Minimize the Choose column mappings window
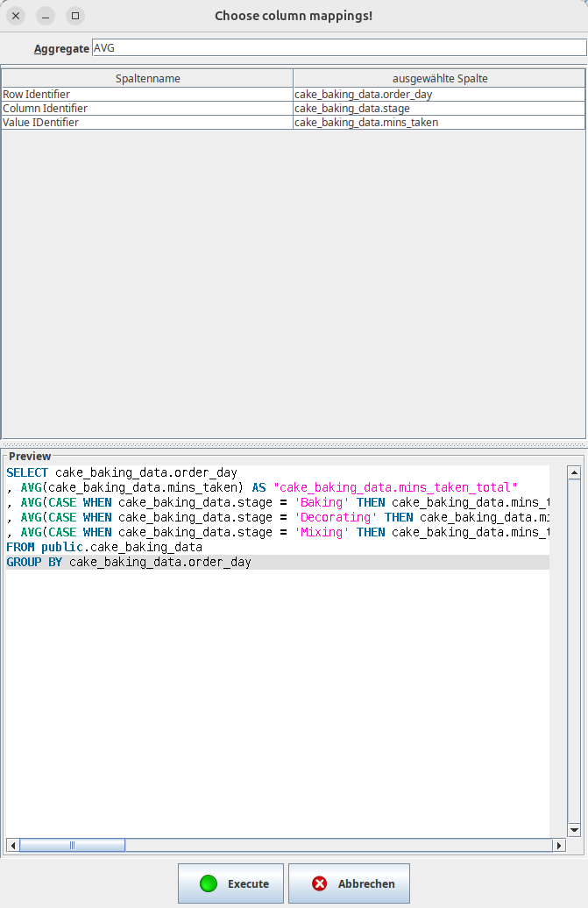588x908 pixels. (x=46, y=16)
